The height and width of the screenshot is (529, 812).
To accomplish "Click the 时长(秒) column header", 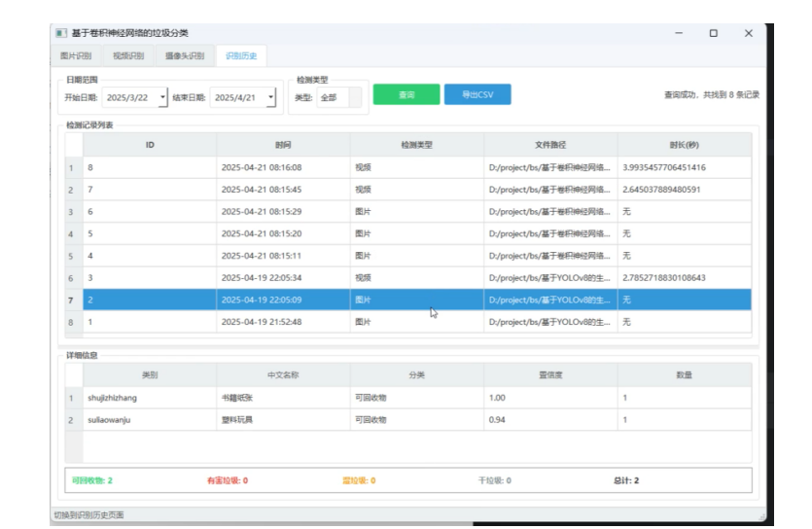I will click(x=684, y=145).
